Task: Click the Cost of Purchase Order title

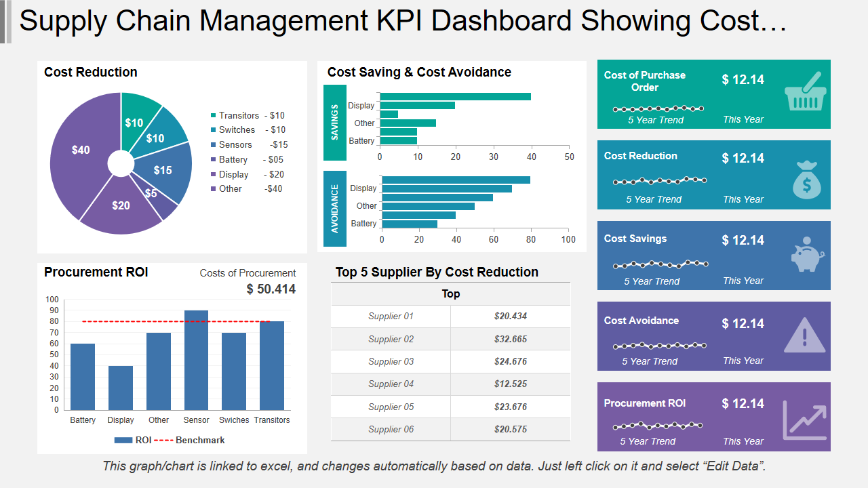Action: pos(645,81)
